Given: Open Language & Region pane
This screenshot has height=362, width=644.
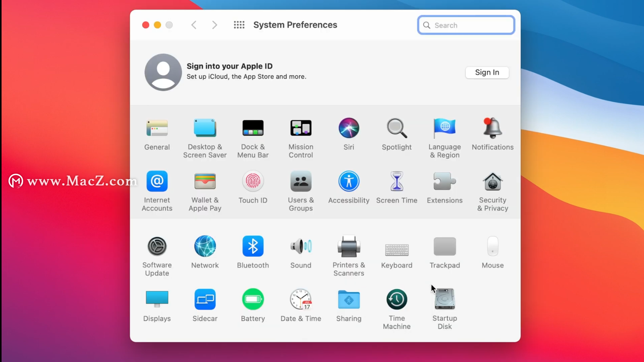Looking at the screenshot, I should [x=445, y=128].
